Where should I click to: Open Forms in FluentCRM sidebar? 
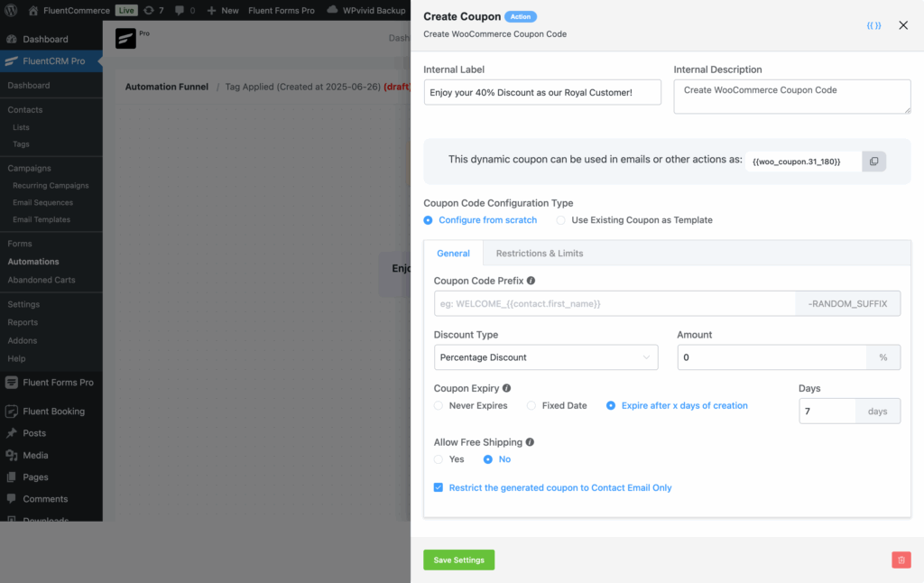pyautogui.click(x=20, y=244)
